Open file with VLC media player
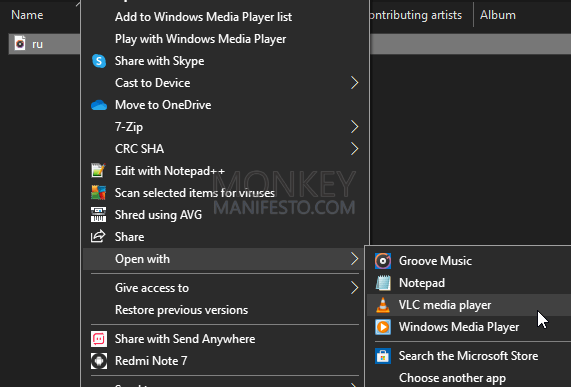 [x=445, y=305]
